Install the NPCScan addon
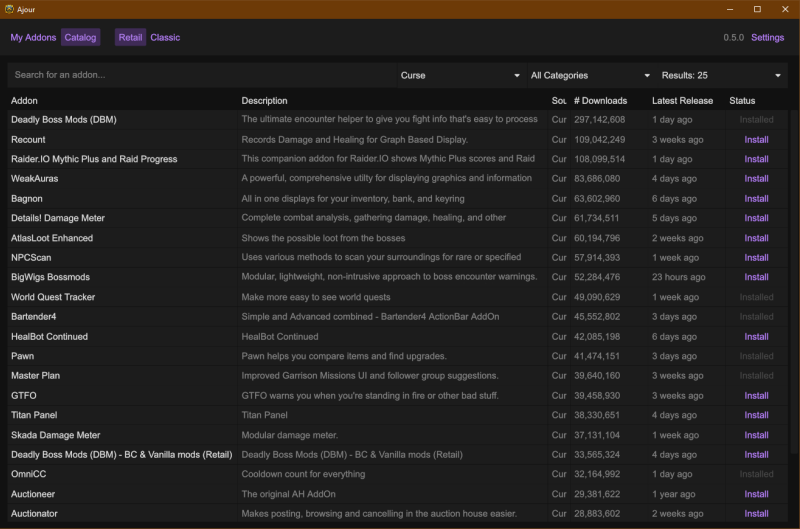 coord(756,258)
